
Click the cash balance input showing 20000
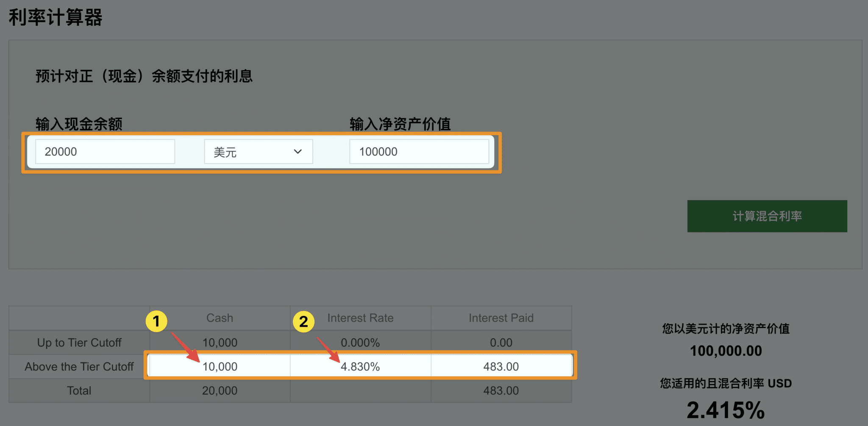point(105,152)
